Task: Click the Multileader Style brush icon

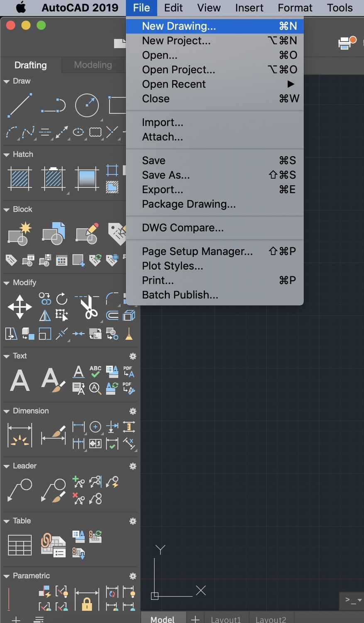Action: [53, 491]
